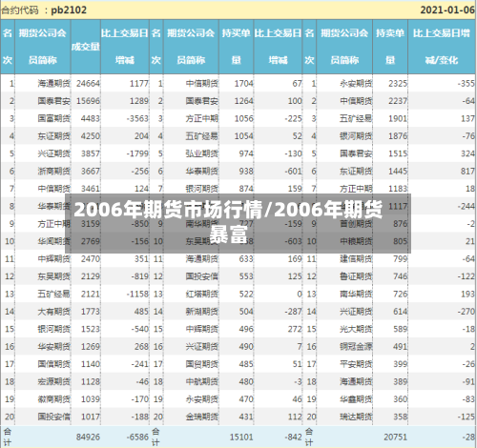477x448 pixels.
Task: Click the 铜冠金源 company cell
Action: (356, 346)
